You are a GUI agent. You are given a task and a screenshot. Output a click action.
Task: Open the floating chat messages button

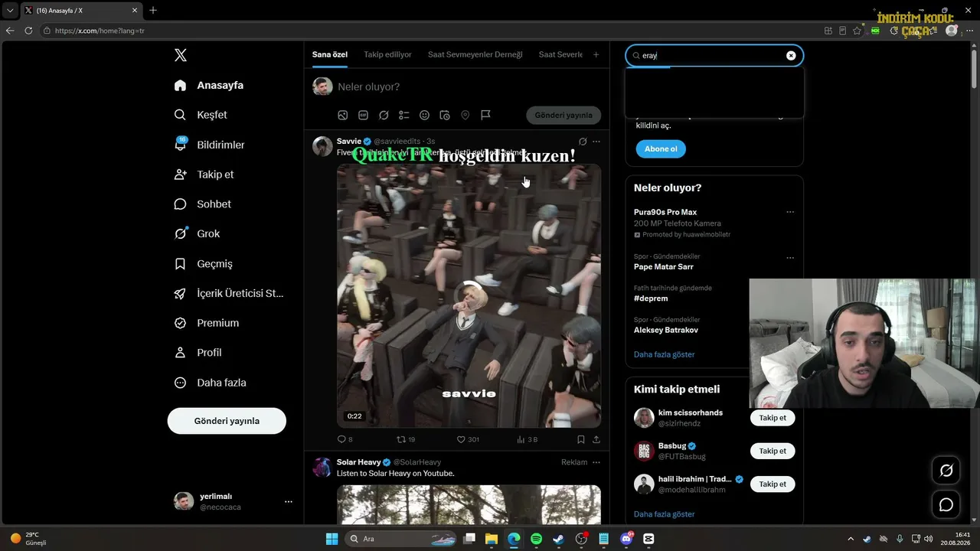click(946, 505)
